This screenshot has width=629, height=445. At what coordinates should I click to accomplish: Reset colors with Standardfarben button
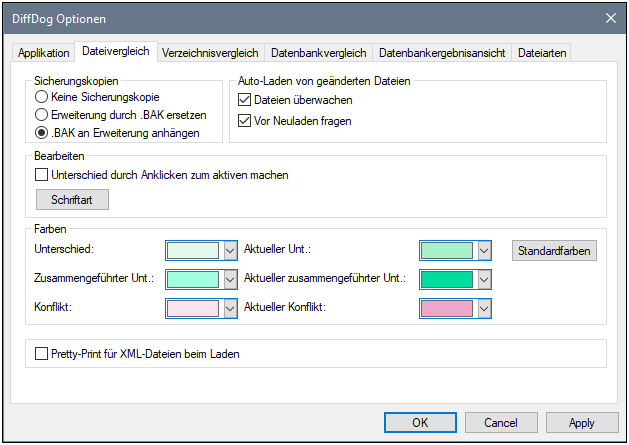click(x=554, y=251)
